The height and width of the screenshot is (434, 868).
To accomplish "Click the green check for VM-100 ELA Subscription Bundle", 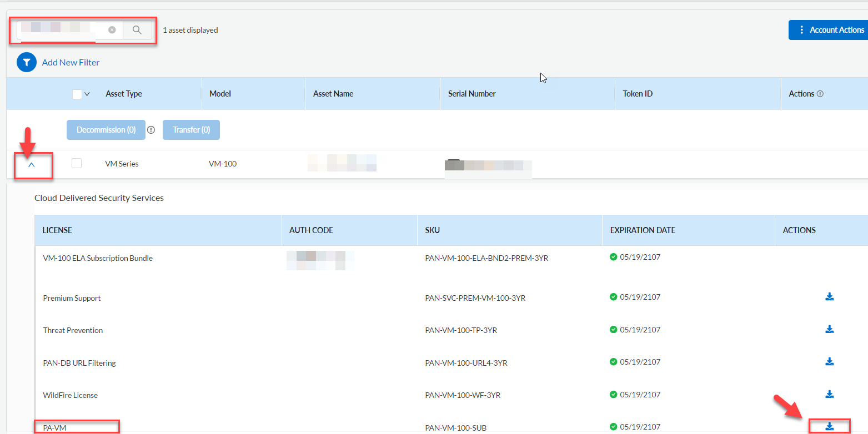I will (x=614, y=257).
